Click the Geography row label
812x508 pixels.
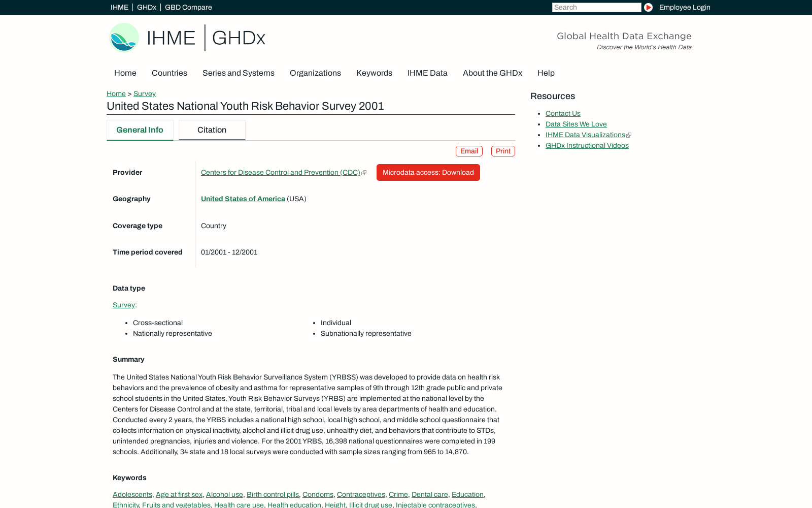[x=131, y=199]
